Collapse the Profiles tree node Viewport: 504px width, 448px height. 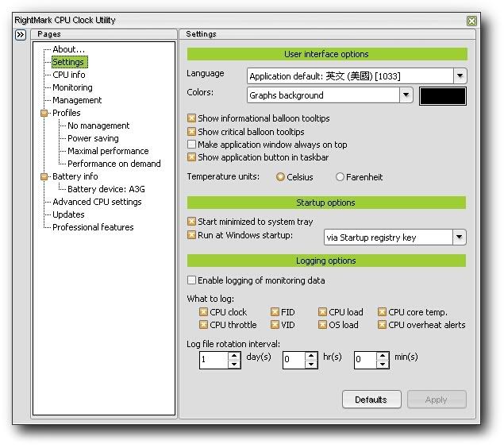coord(44,114)
